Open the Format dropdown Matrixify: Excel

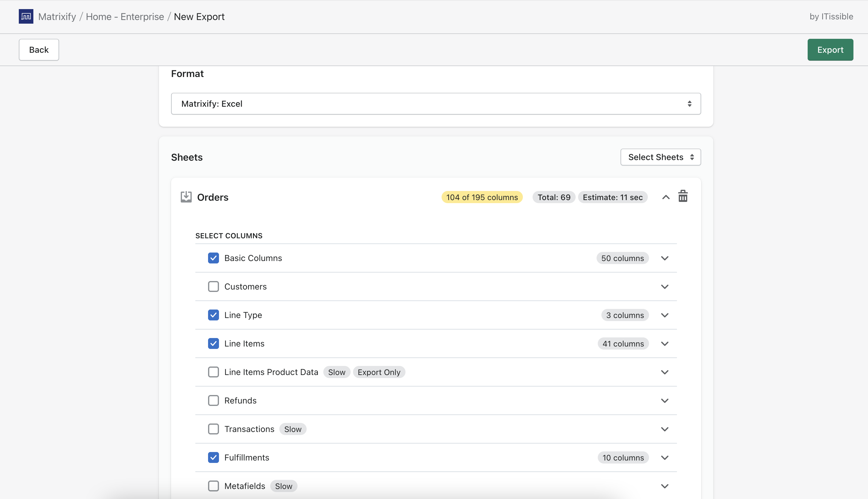pyautogui.click(x=436, y=103)
